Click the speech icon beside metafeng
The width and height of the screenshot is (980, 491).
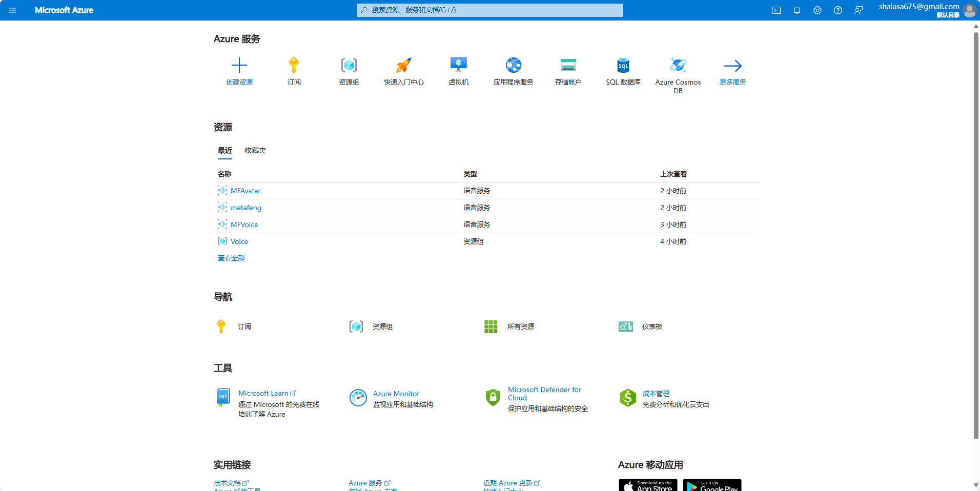coord(222,208)
